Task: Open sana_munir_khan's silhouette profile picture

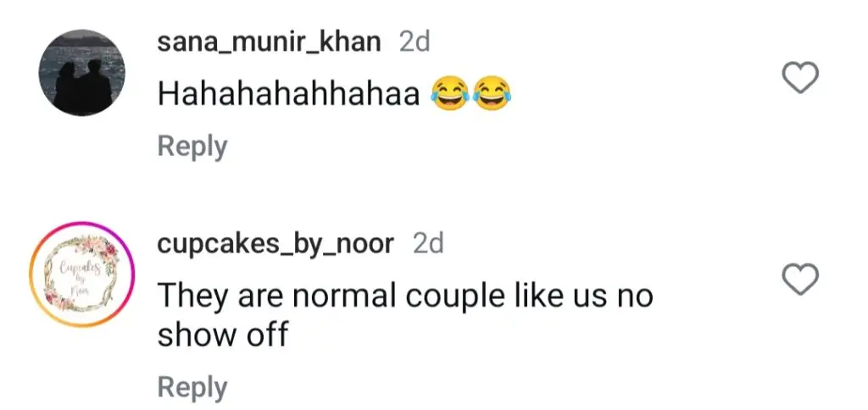Action: coord(82,73)
